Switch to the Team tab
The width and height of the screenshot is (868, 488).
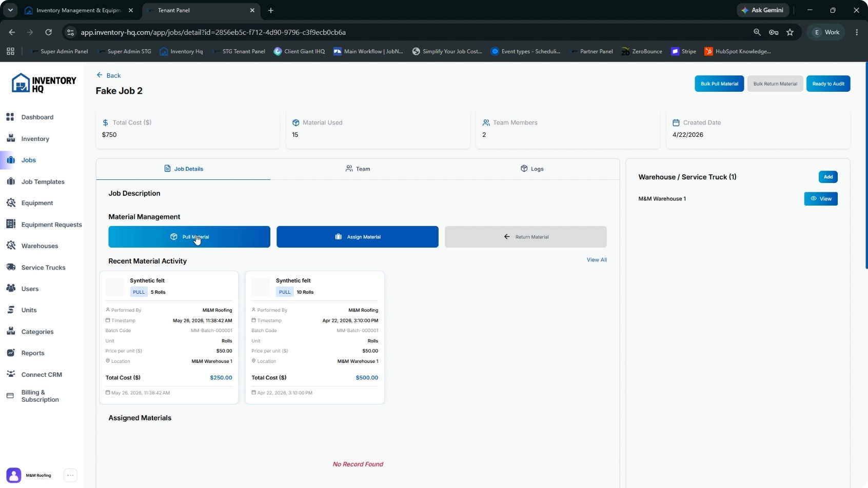pyautogui.click(x=358, y=169)
